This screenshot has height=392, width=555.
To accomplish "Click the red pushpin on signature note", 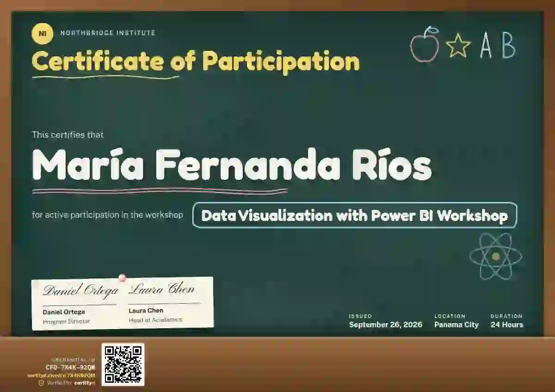I will coord(122,278).
